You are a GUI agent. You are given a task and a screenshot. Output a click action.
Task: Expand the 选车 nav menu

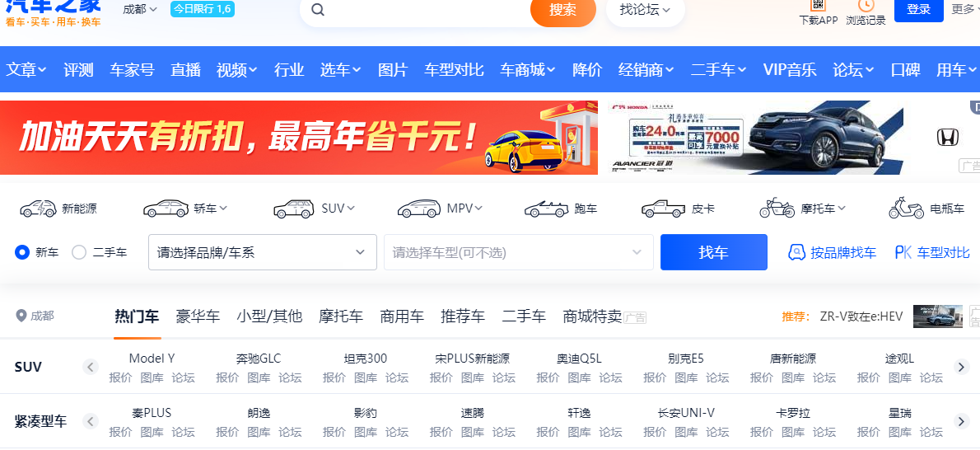coord(341,69)
